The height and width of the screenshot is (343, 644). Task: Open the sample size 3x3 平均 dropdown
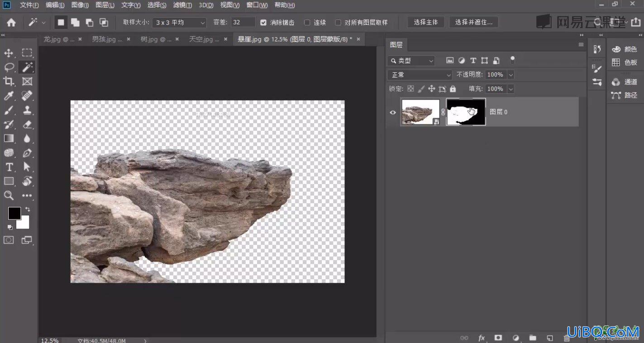(x=179, y=22)
